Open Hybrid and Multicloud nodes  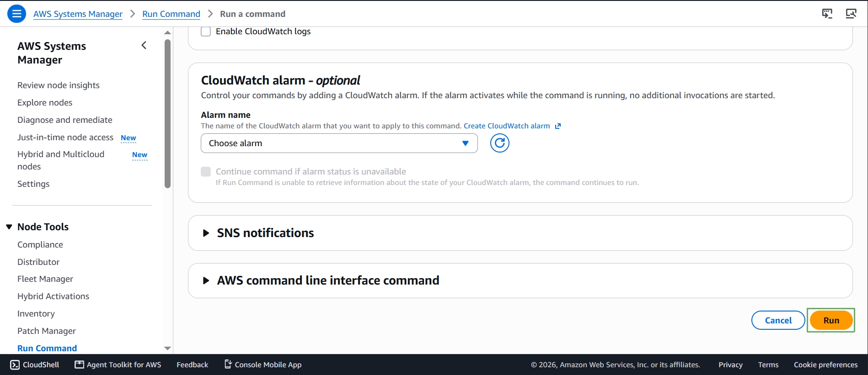point(61,160)
